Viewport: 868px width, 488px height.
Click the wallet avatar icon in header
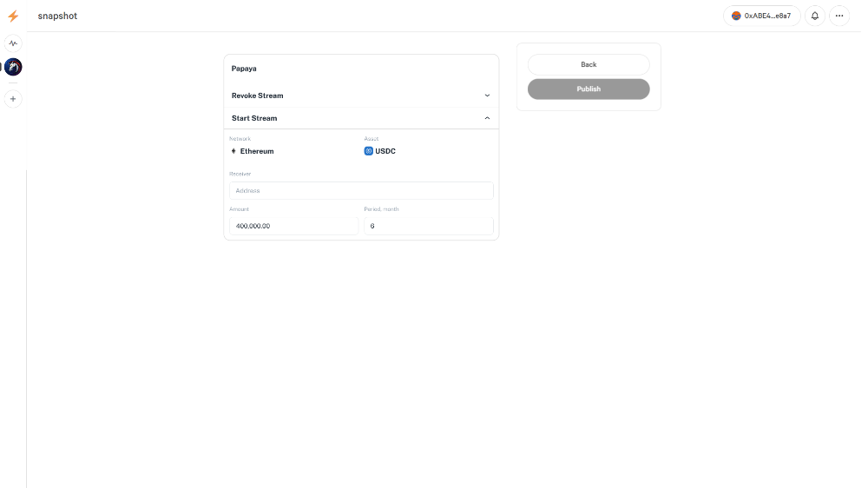click(737, 16)
